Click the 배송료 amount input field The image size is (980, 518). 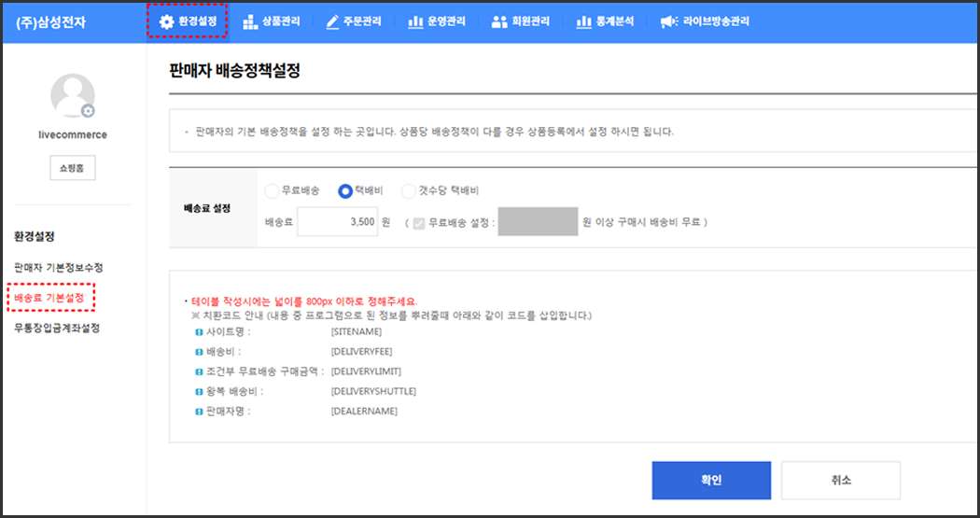click(336, 222)
